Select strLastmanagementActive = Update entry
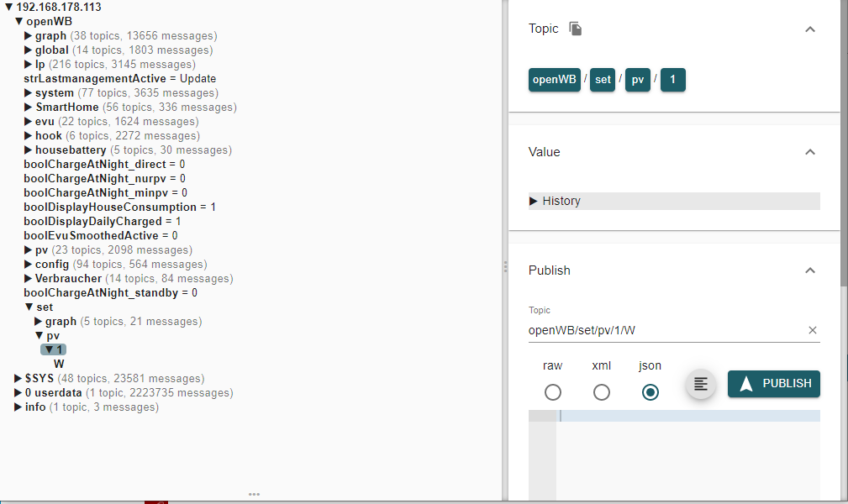Image resolution: width=848 pixels, height=504 pixels. coord(120,79)
